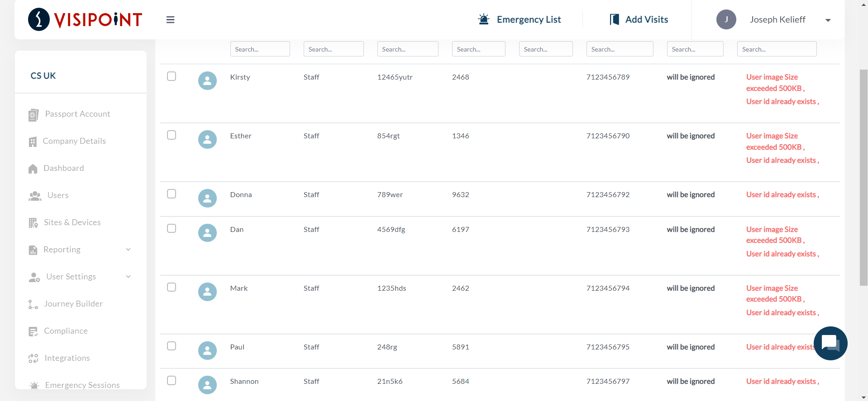Expand the User Settings submenu chevron
The image size is (868, 401).
128,277
